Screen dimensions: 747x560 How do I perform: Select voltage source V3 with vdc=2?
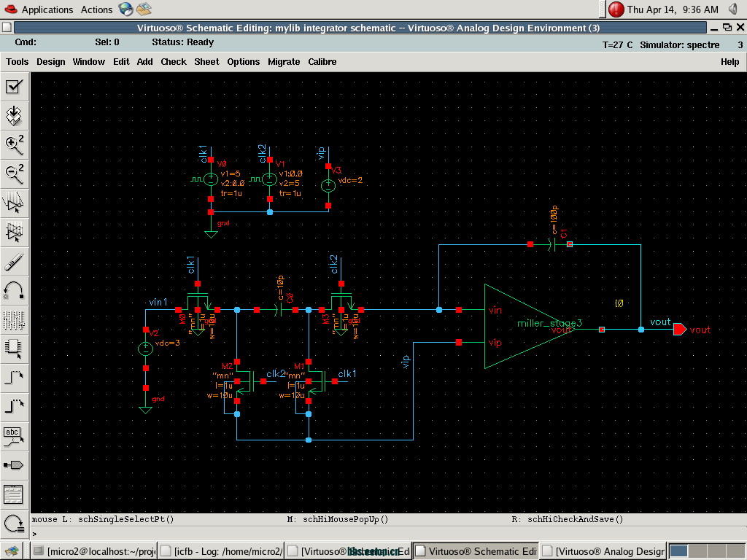pyautogui.click(x=328, y=186)
